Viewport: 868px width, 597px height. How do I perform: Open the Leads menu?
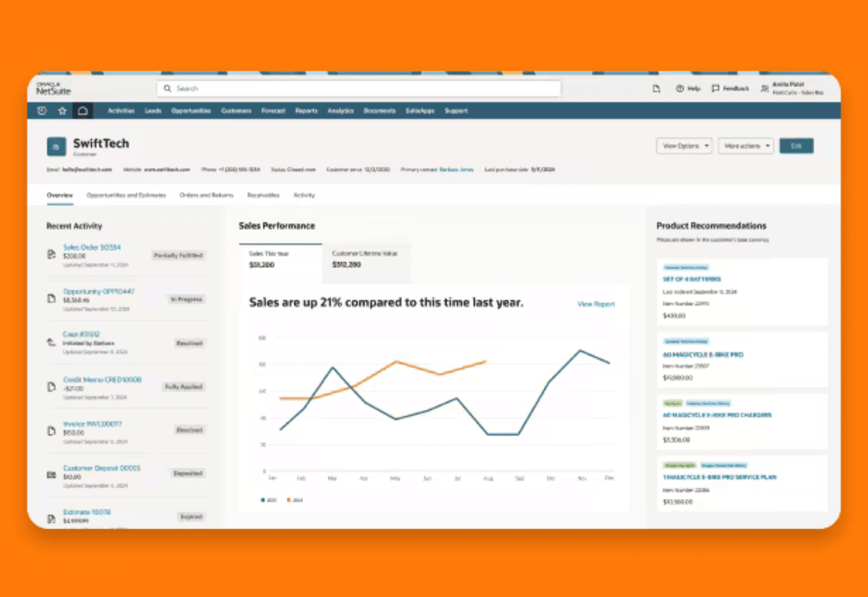[x=153, y=111]
